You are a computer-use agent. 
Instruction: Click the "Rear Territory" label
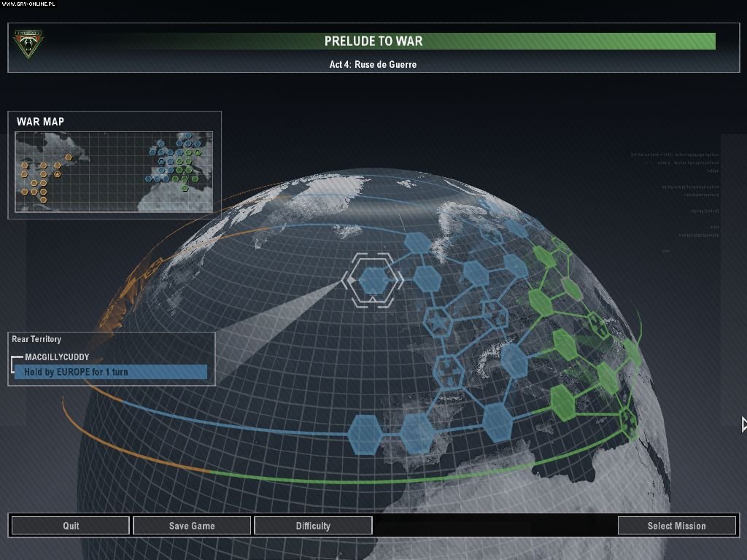click(36, 339)
